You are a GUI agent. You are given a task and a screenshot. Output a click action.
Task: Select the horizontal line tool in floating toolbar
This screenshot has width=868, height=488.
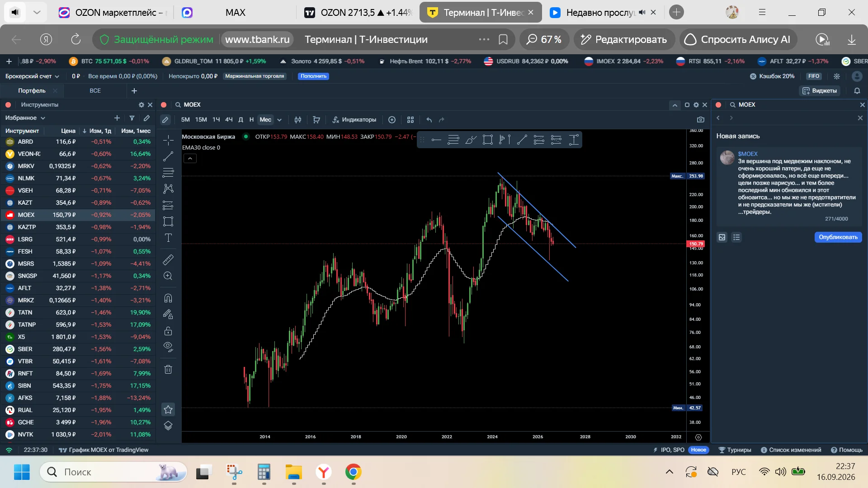436,140
